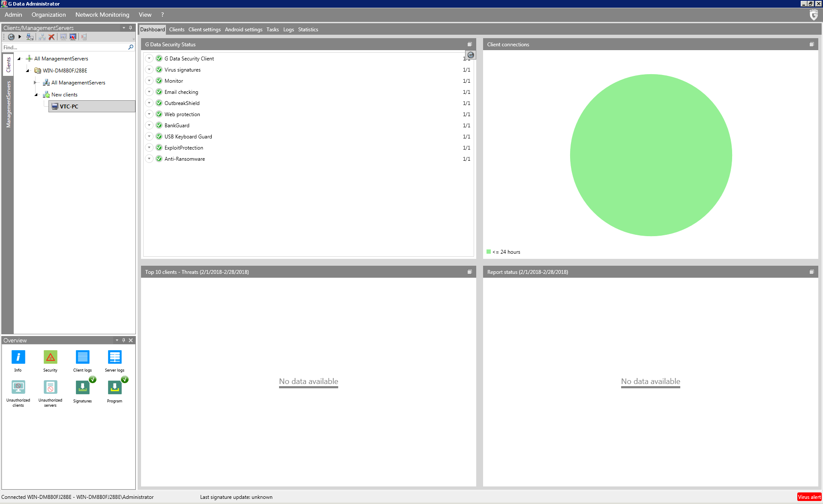Switch to the Client settings tab
Image resolution: width=823 pixels, height=504 pixels.
[204, 30]
